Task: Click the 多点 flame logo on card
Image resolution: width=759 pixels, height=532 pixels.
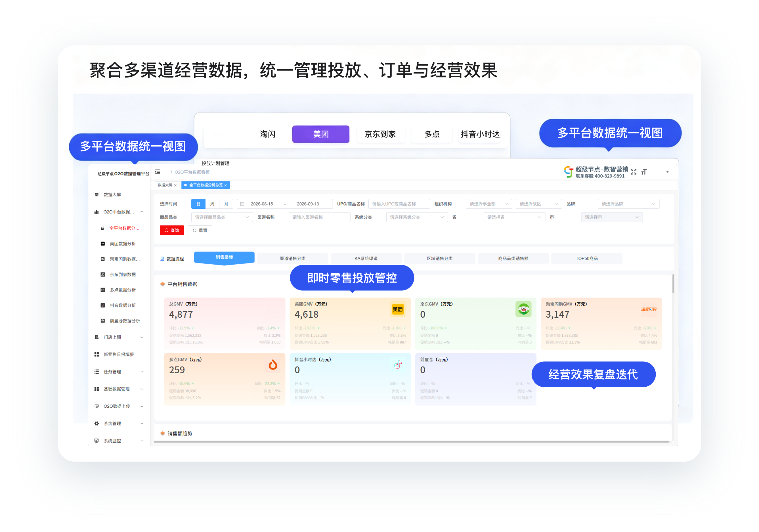Action: 273,365
